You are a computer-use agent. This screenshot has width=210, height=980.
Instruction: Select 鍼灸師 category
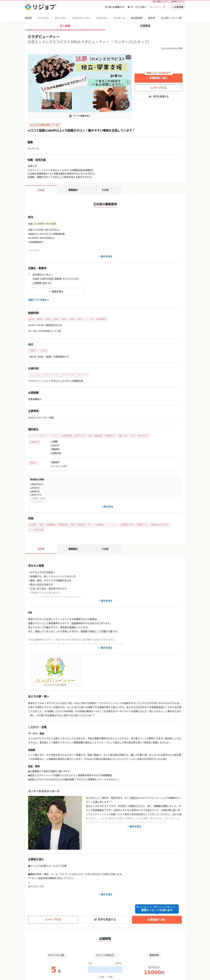[152, 18]
